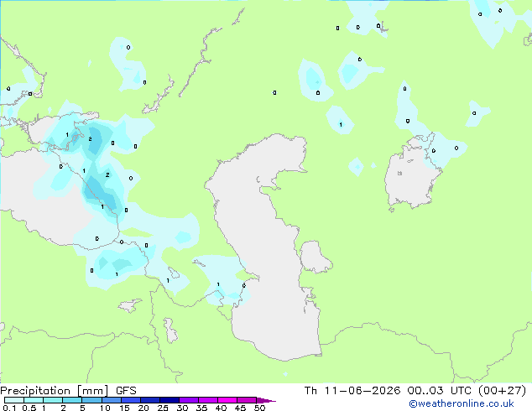Click the 30–35 mm purple swatch

189,400
